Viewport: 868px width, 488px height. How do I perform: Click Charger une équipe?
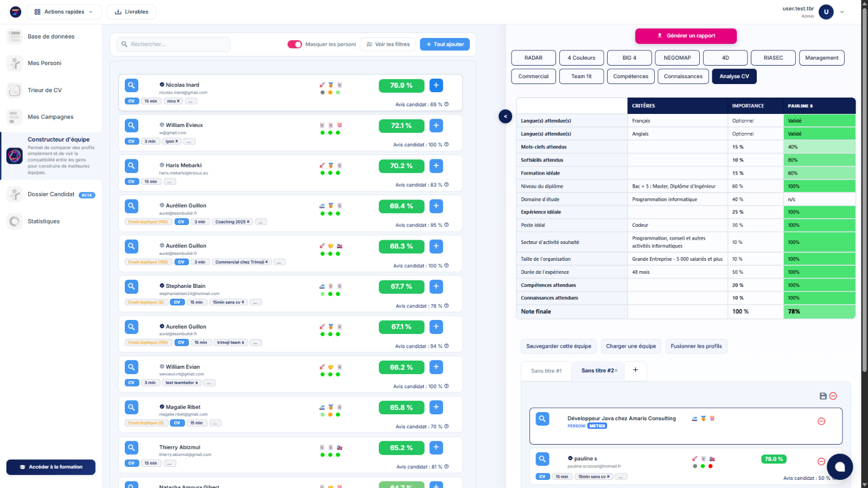[x=631, y=346]
